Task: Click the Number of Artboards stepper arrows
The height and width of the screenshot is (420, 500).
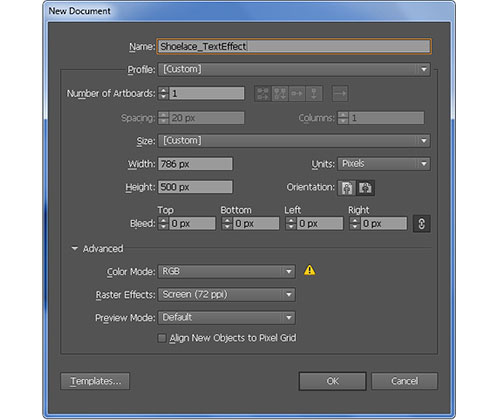Action: [163, 93]
